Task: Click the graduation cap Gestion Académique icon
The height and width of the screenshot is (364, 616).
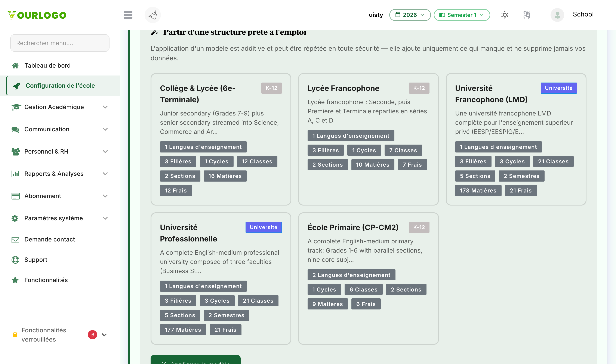Action: 16,107
